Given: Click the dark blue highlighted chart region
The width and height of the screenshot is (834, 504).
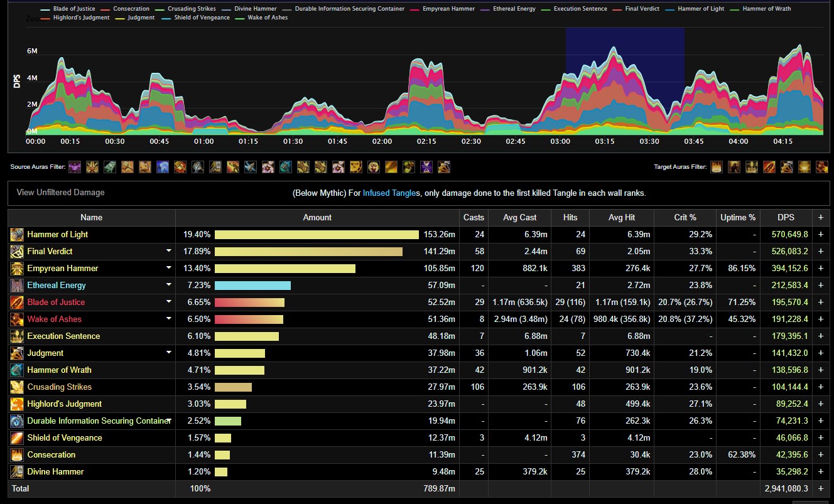Looking at the screenshot, I should [x=625, y=80].
